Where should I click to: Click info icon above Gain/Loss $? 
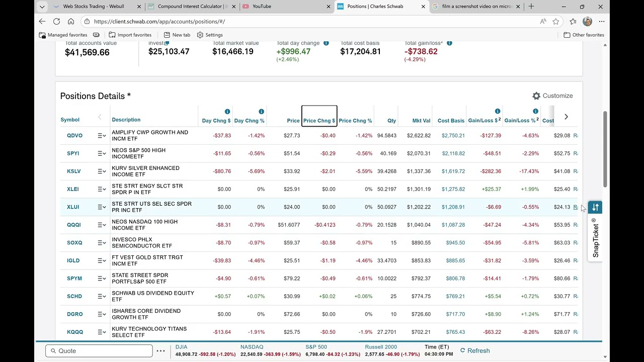[497, 111]
